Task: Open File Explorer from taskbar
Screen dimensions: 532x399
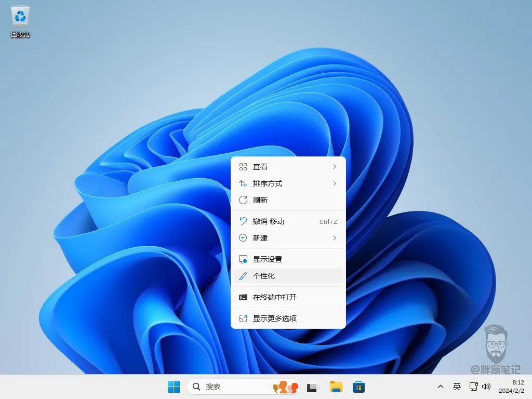Action: coord(336,387)
